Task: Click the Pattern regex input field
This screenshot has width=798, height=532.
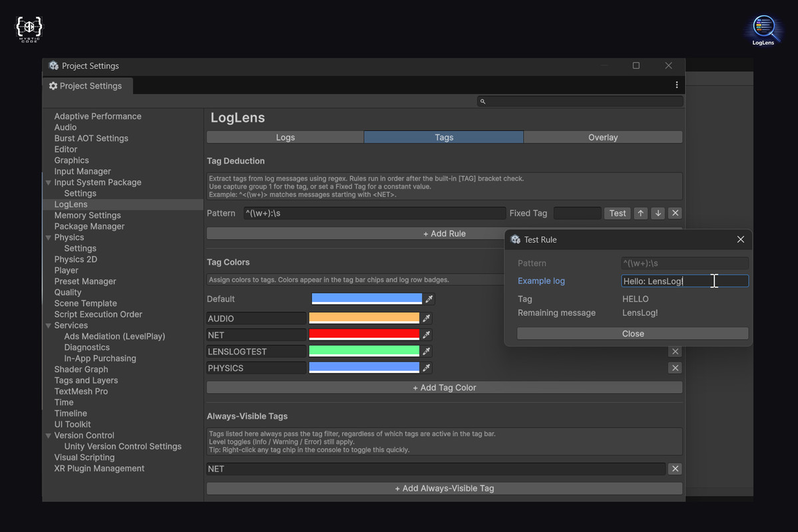Action: [x=375, y=213]
